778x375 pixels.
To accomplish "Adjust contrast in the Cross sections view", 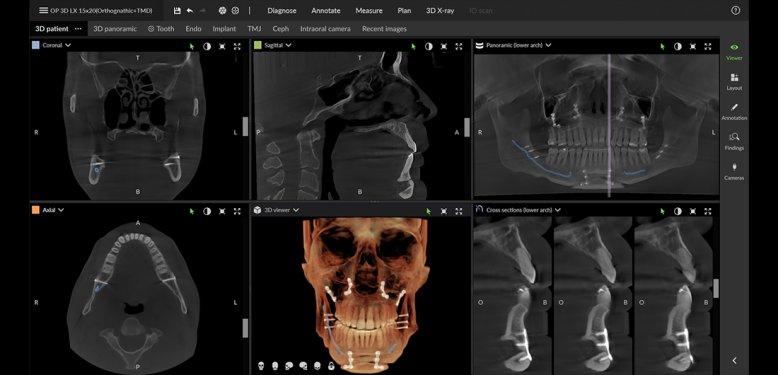I will pyautogui.click(x=678, y=211).
